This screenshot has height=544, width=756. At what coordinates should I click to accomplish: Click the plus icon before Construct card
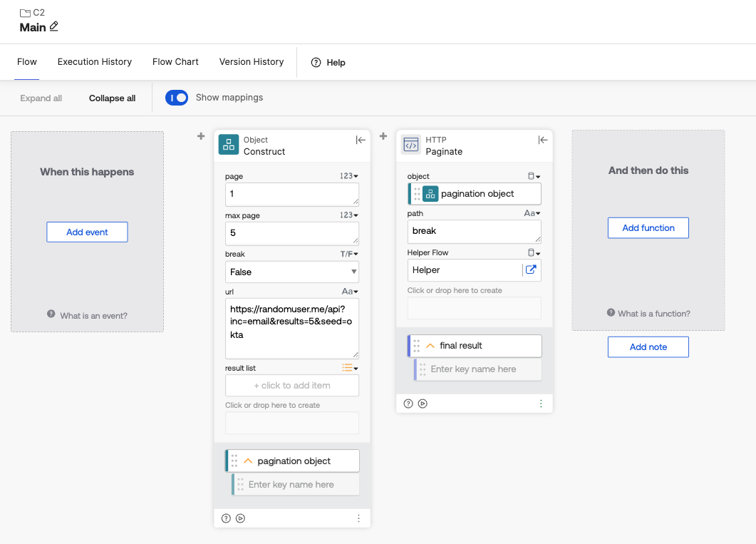[x=201, y=136]
